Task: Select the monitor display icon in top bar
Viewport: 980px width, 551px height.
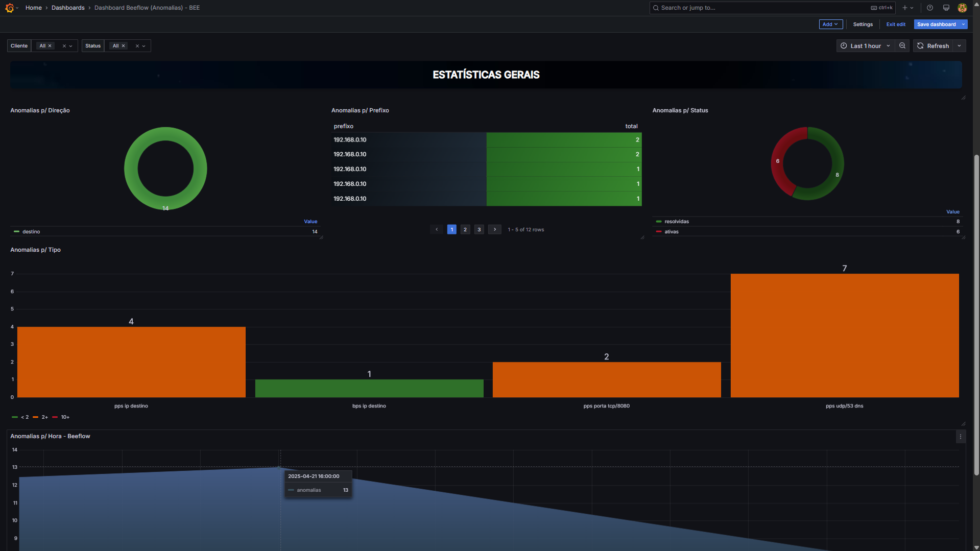Action: [945, 8]
